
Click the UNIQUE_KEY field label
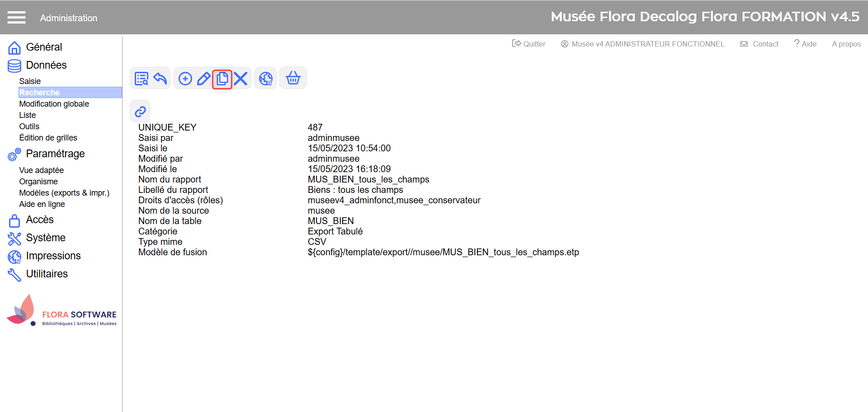(x=167, y=127)
